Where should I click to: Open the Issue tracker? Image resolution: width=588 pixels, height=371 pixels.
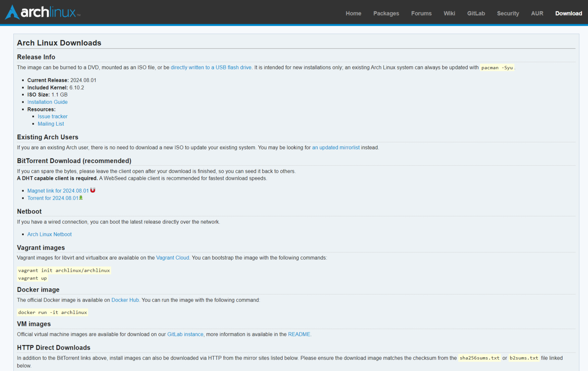point(52,116)
